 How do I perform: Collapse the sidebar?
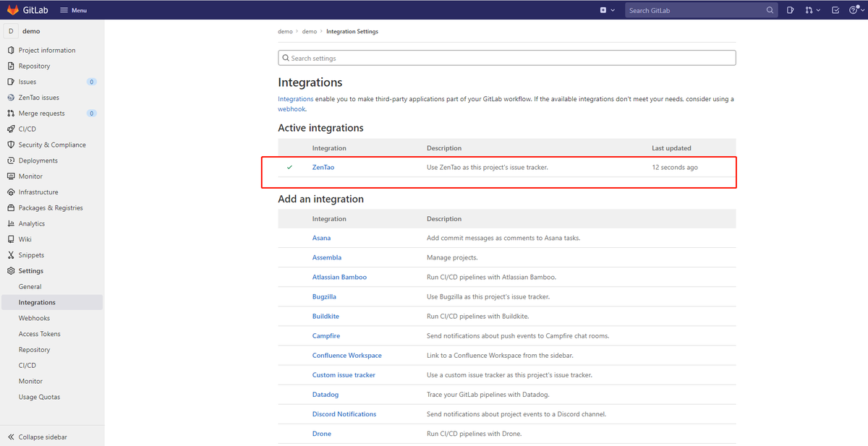pyautogui.click(x=38, y=437)
